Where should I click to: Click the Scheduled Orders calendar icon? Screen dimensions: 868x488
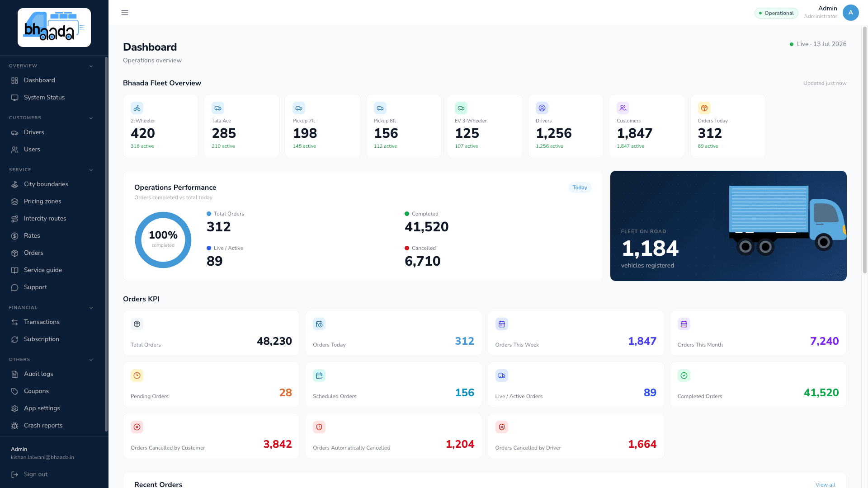319,375
